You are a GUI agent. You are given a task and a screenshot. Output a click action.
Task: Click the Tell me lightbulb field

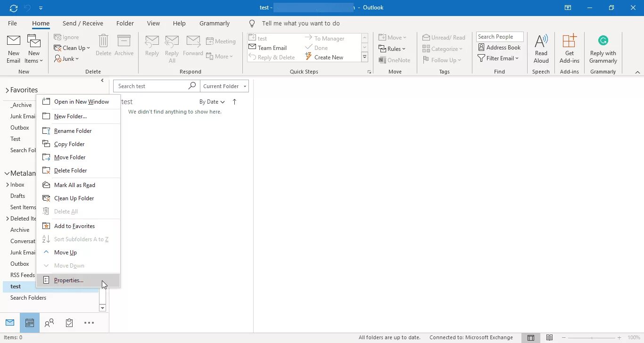click(x=295, y=23)
